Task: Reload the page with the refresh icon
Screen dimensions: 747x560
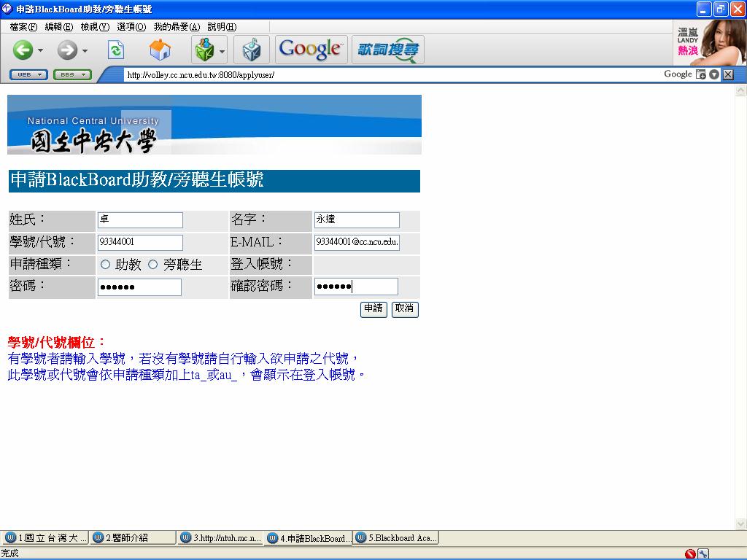Action: [116, 50]
